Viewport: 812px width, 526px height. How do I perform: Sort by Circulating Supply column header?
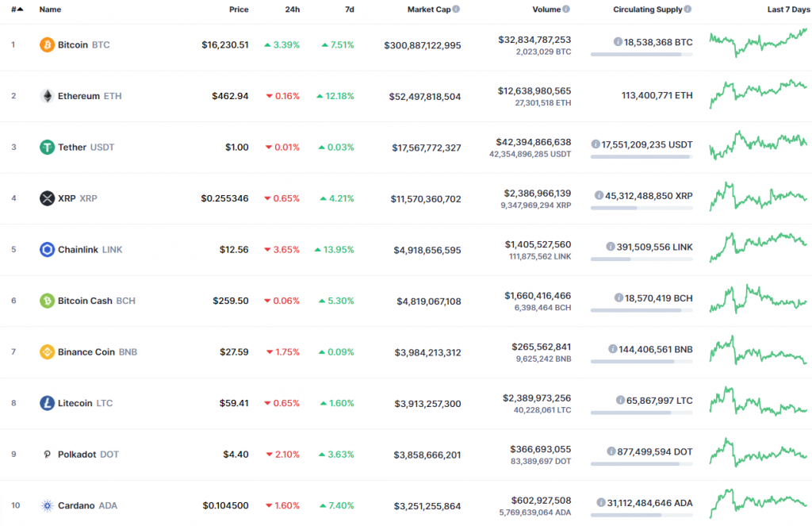(x=647, y=10)
